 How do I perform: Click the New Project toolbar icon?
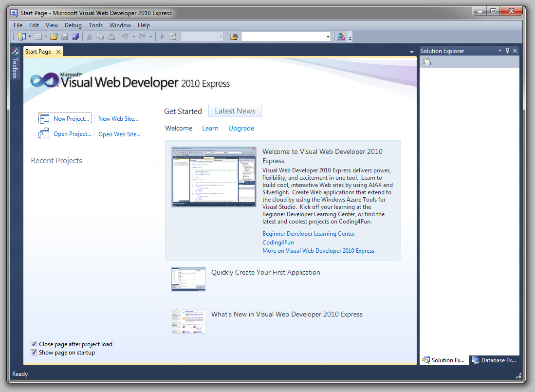click(x=21, y=37)
